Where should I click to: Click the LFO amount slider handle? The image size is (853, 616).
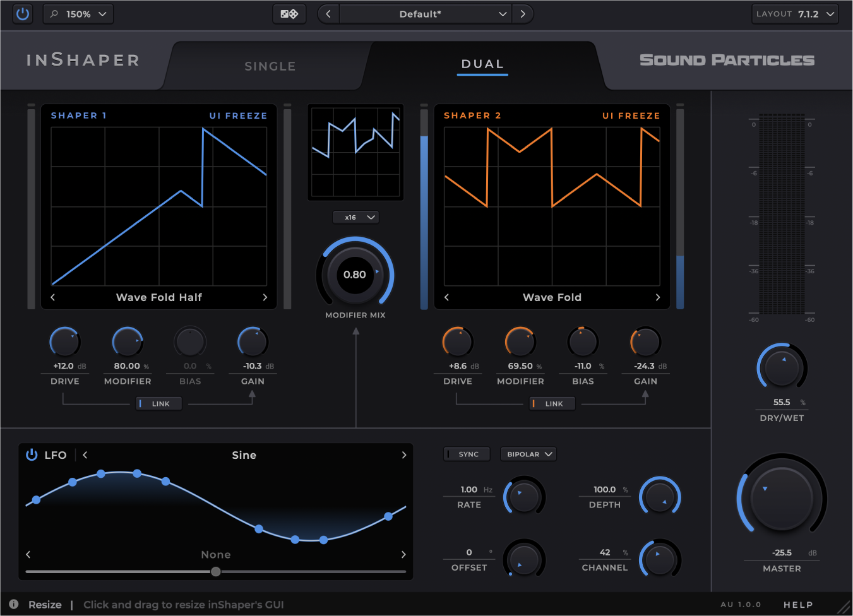(216, 572)
